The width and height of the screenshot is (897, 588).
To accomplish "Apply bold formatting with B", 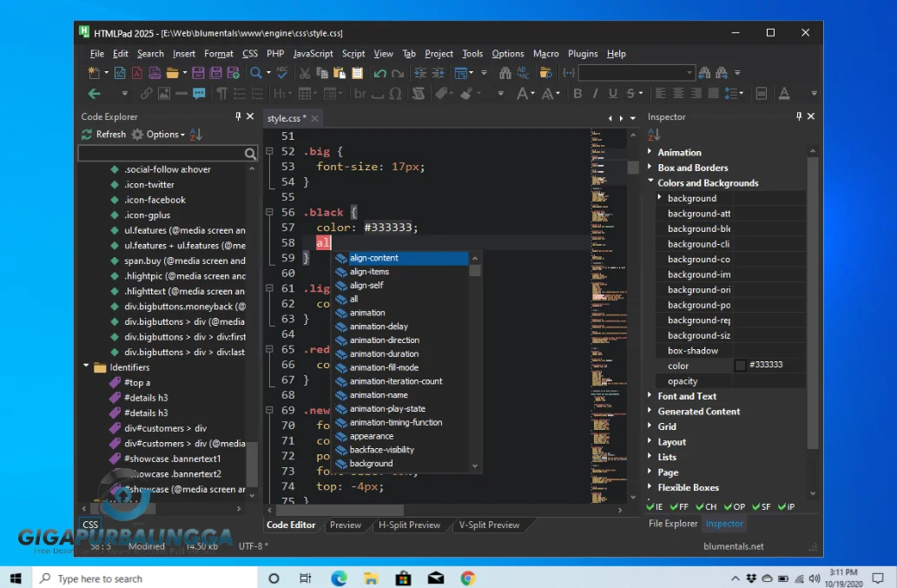I will [x=577, y=93].
